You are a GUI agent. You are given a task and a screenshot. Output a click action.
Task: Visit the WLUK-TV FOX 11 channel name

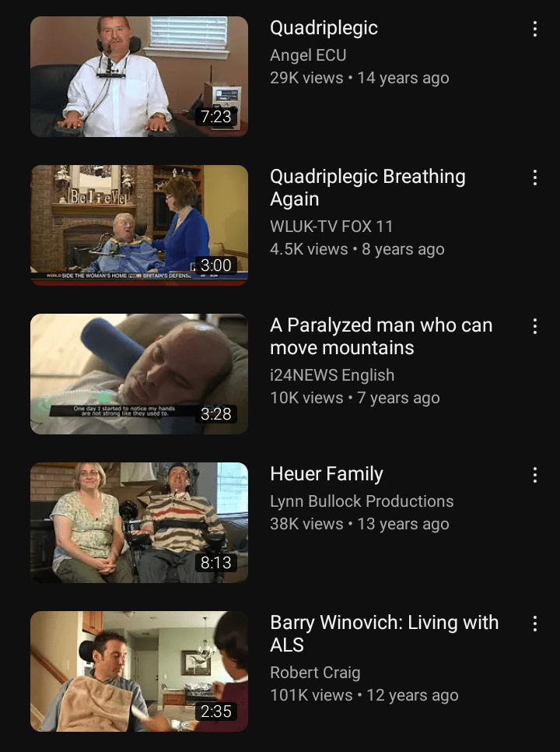coord(331,227)
